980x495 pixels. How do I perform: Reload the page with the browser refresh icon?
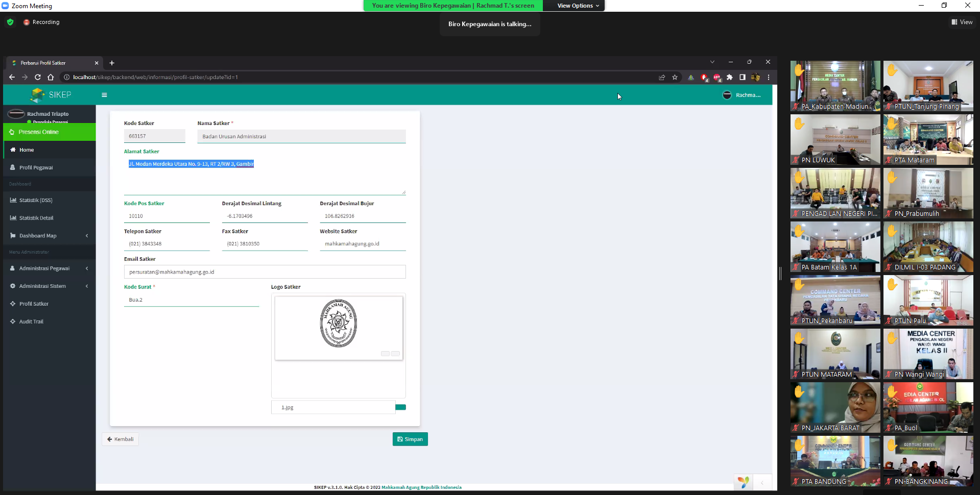click(x=37, y=77)
